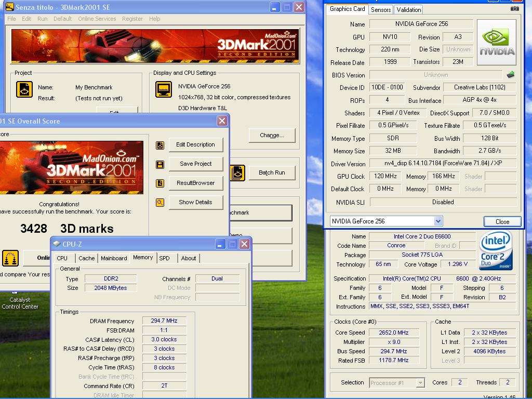Click the Save Project floppy icon

160,165
